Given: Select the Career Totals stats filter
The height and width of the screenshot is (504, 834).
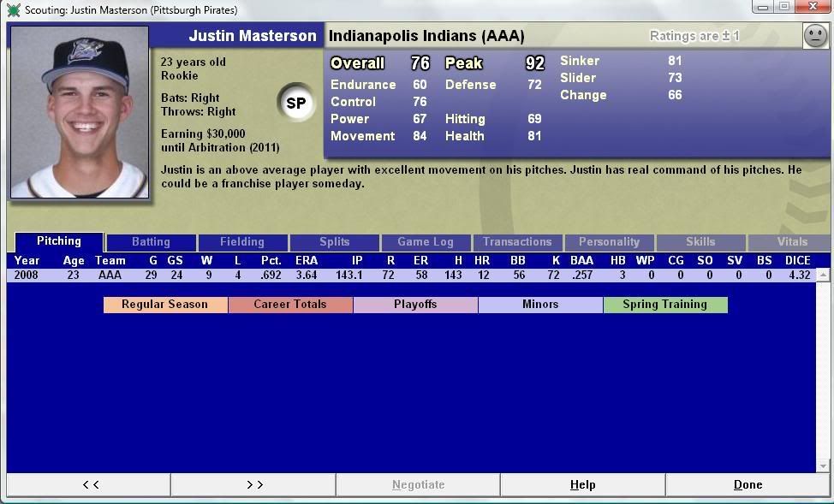Looking at the screenshot, I should pyautogui.click(x=290, y=305).
